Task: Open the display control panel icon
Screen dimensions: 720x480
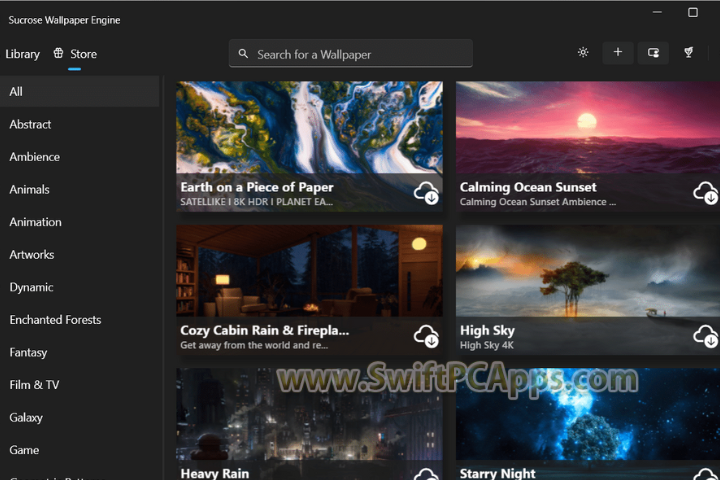Action: (x=653, y=52)
